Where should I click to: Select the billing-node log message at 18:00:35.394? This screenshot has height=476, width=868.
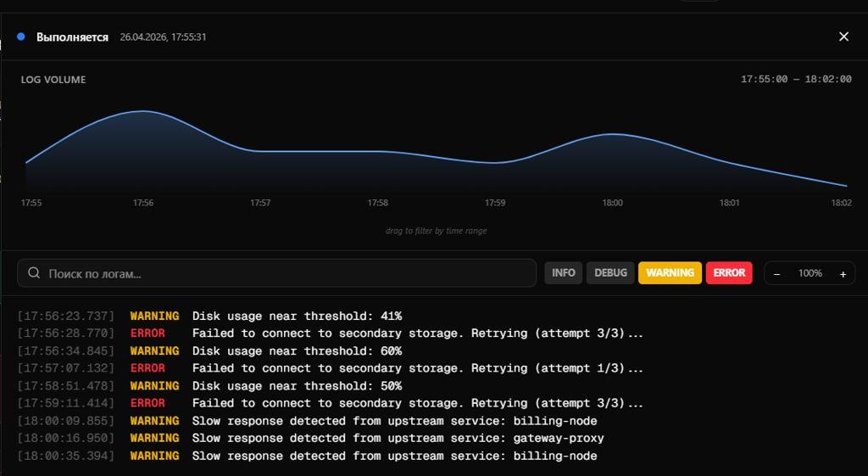(x=394, y=456)
